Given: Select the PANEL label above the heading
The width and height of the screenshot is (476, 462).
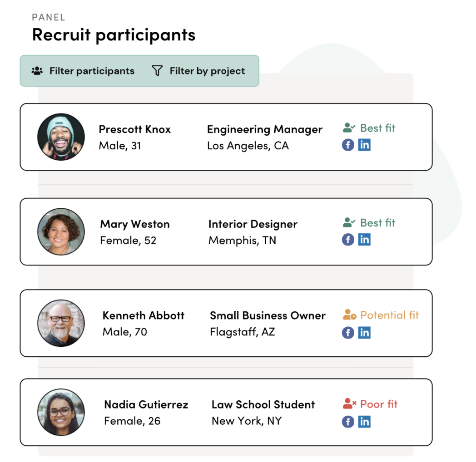Looking at the screenshot, I should pyautogui.click(x=48, y=17).
